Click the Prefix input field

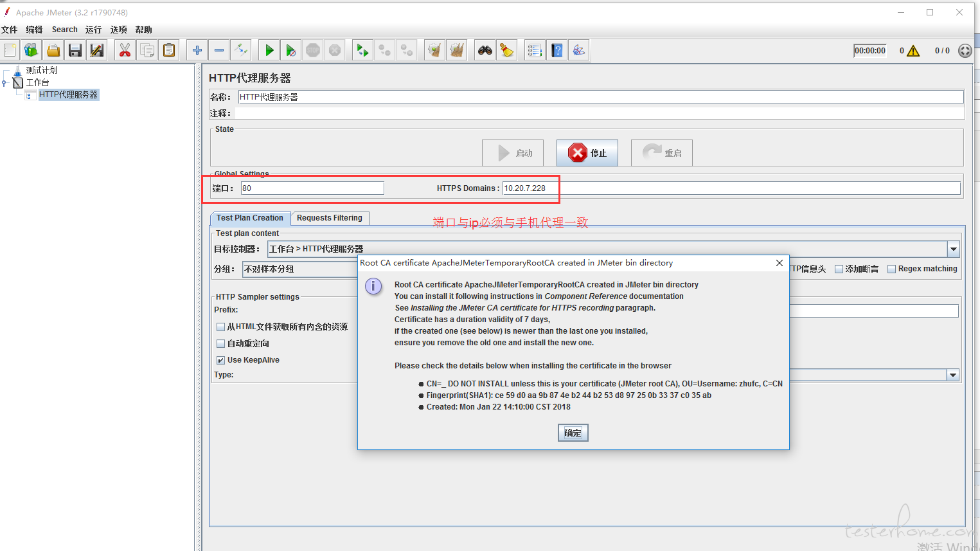pos(873,311)
